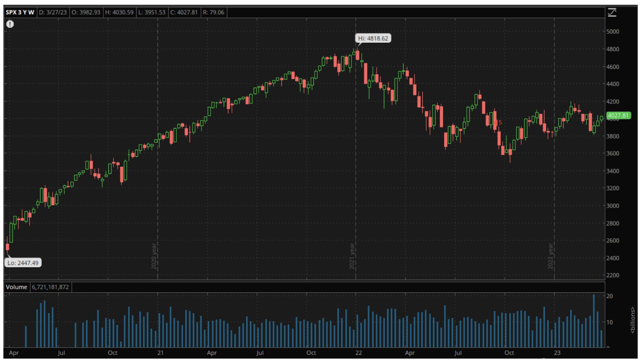The image size is (644, 363).
Task: Click the Volume study label
Action: (x=16, y=287)
